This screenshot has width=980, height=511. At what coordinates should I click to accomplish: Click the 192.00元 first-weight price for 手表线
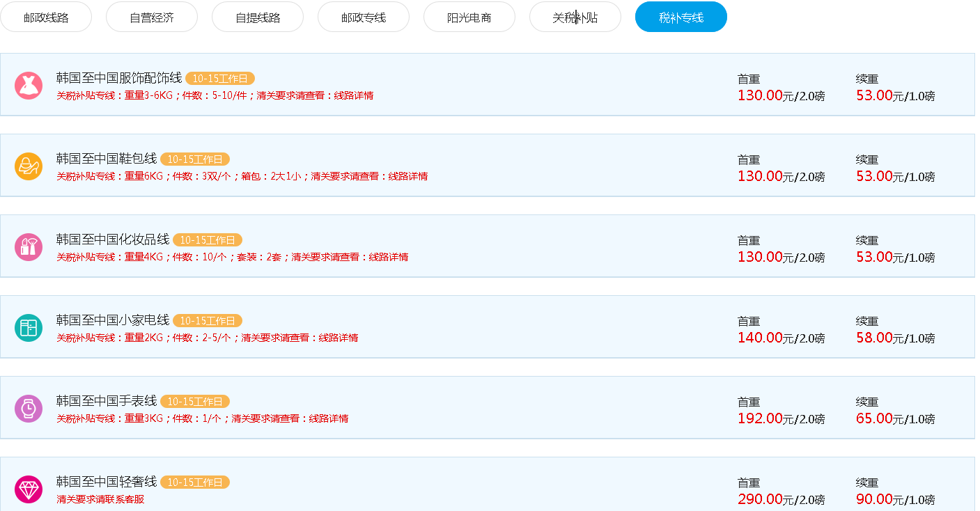click(765, 418)
